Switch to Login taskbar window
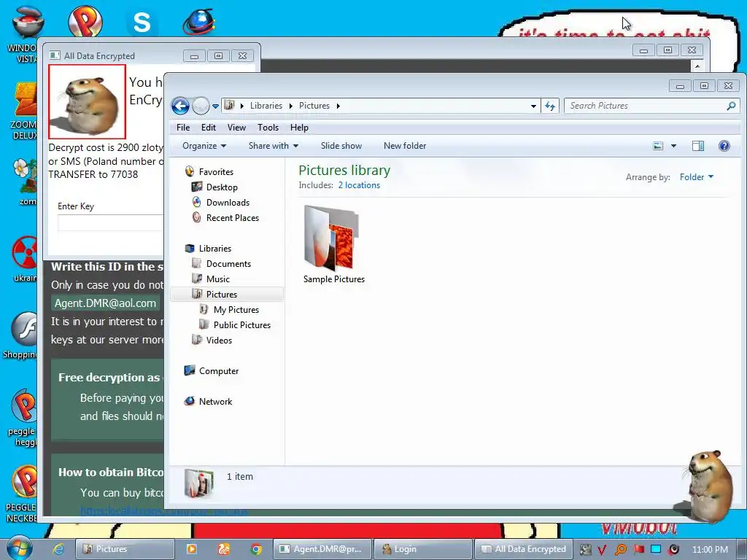This screenshot has width=747, height=560. [x=423, y=548]
